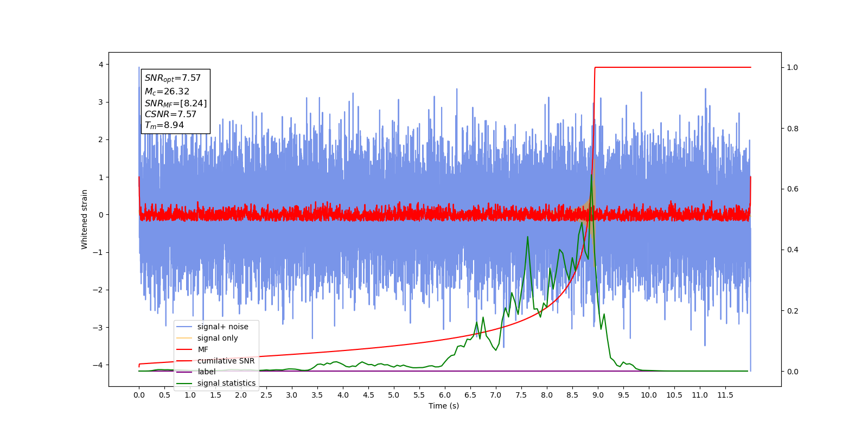The width and height of the screenshot is (868, 434).
Task: Click the SNR_MF=[8.24] annotation text
Action: tap(176, 104)
